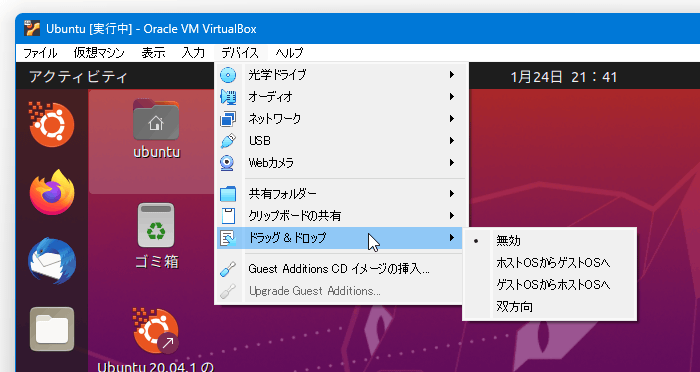Image resolution: width=700 pixels, height=372 pixels.
Task: Expand the 共有フォルダー submenu arrow
Action: [452, 193]
